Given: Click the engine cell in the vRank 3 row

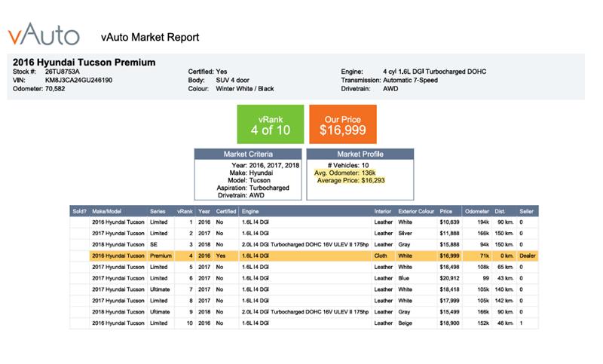Looking at the screenshot, I should tap(305, 244).
